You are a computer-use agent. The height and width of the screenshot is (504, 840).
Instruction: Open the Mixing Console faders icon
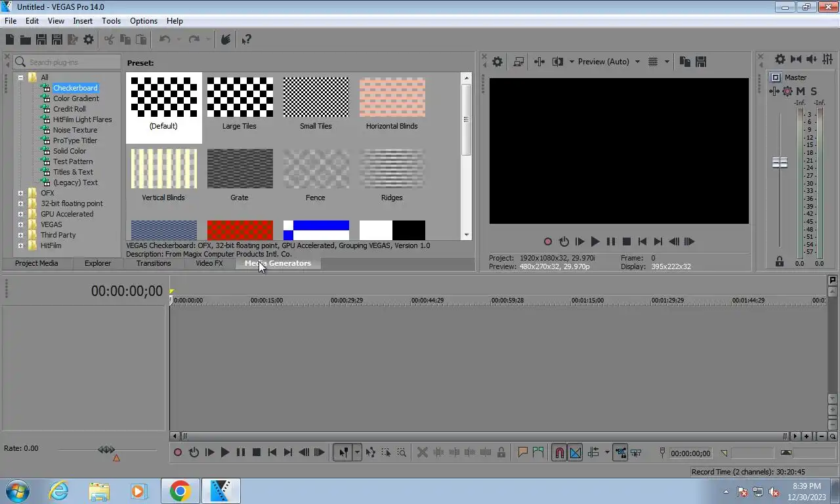(x=827, y=59)
